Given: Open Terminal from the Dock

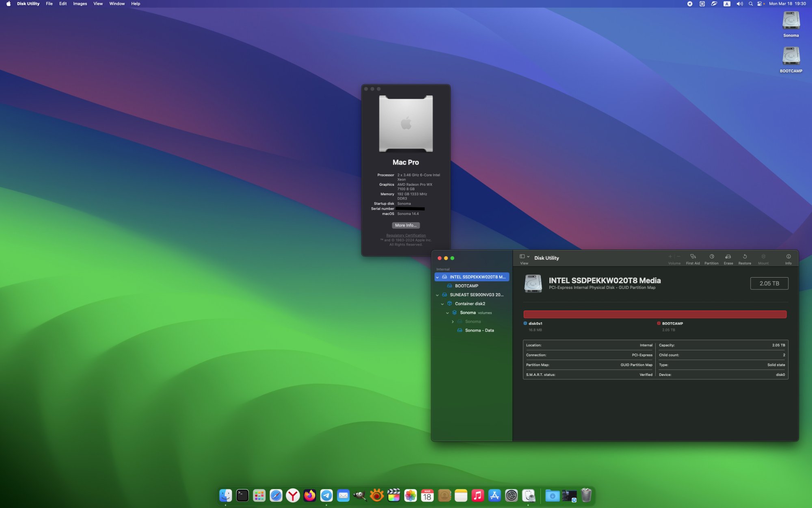Looking at the screenshot, I should point(242,495).
